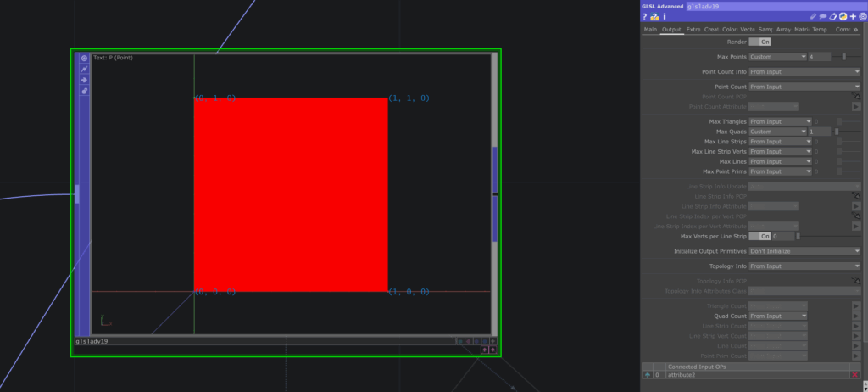Open the Quad Count dropdown

[x=777, y=316]
